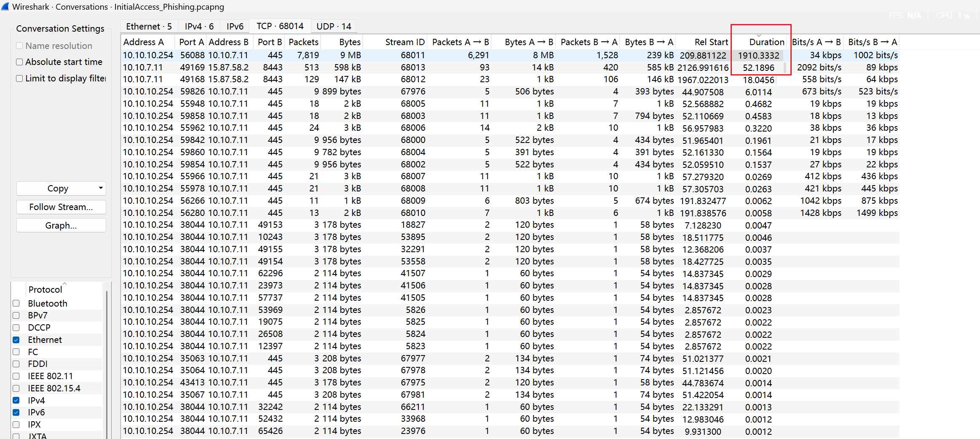Select the TCP · 68014 tab
Image resolution: width=980 pixels, height=439 pixels.
pyautogui.click(x=280, y=26)
